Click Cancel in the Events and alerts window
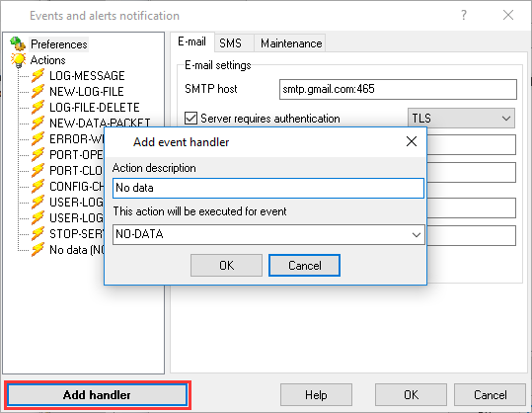Image resolution: width=532 pixels, height=413 pixels. tap(491, 395)
